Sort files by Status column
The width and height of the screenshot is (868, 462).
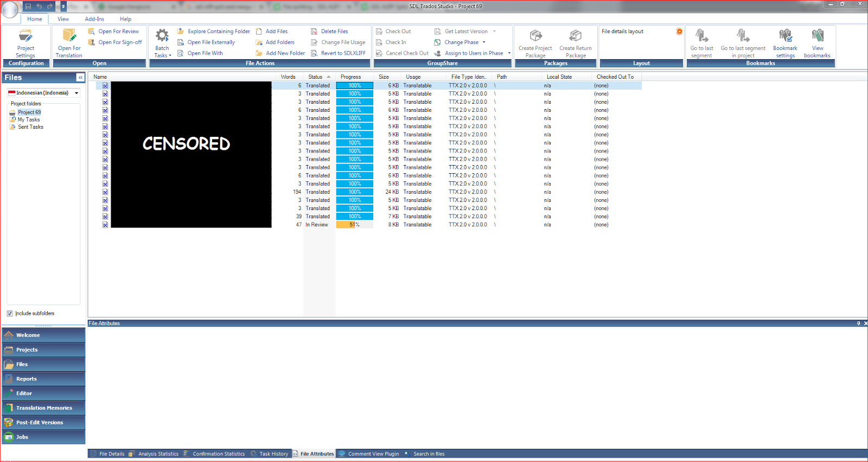point(319,77)
